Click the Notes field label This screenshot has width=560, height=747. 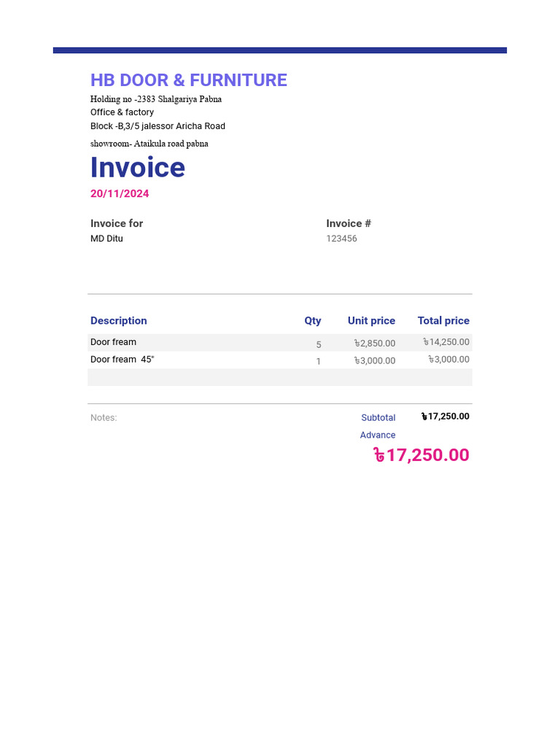pyautogui.click(x=104, y=418)
